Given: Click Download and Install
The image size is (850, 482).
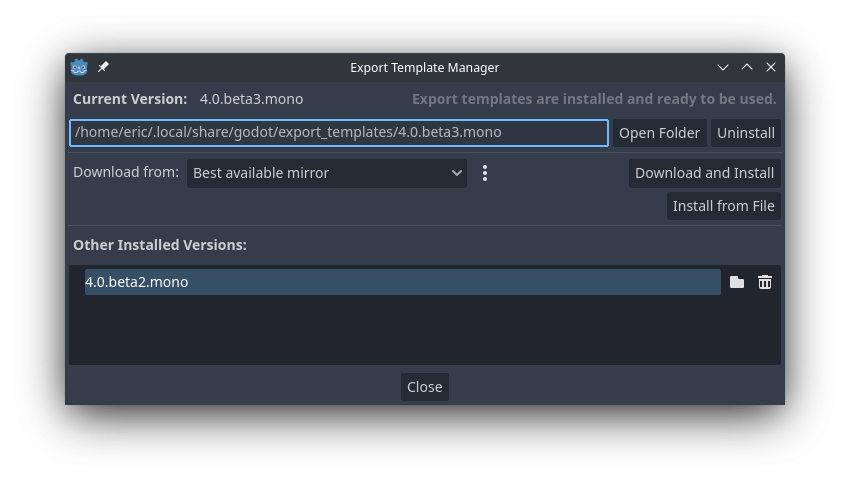Looking at the screenshot, I should point(705,173).
